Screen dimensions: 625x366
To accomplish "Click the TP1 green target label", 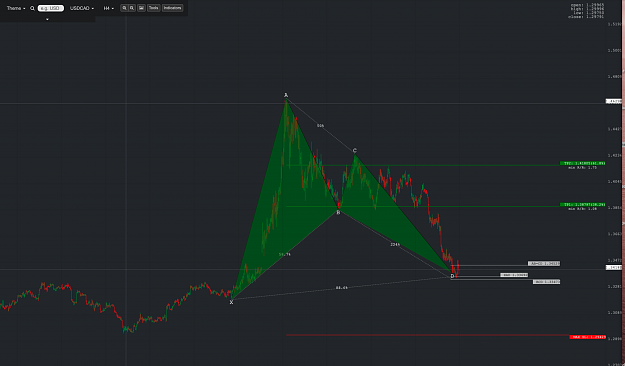I will pos(583,205).
